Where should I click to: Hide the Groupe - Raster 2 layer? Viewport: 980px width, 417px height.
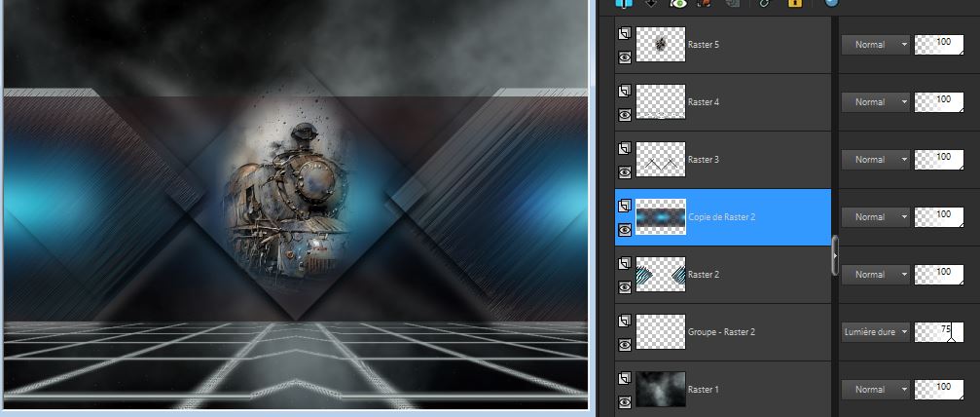pyautogui.click(x=625, y=345)
